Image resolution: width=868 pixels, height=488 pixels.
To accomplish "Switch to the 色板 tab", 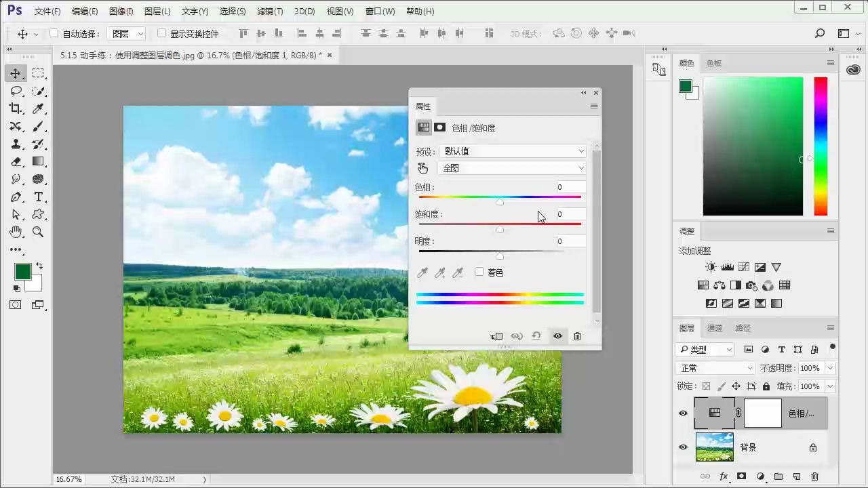I will pos(713,62).
